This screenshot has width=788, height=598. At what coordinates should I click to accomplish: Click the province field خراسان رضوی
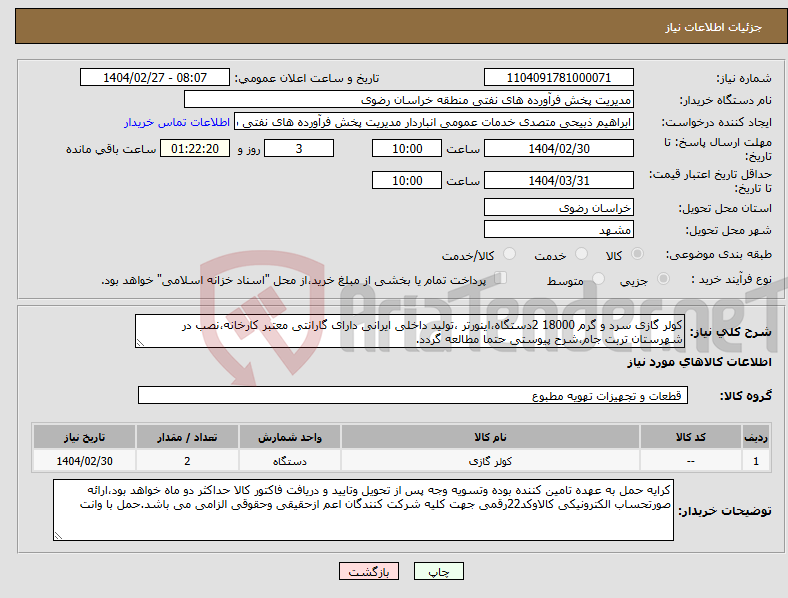pyautogui.click(x=558, y=207)
